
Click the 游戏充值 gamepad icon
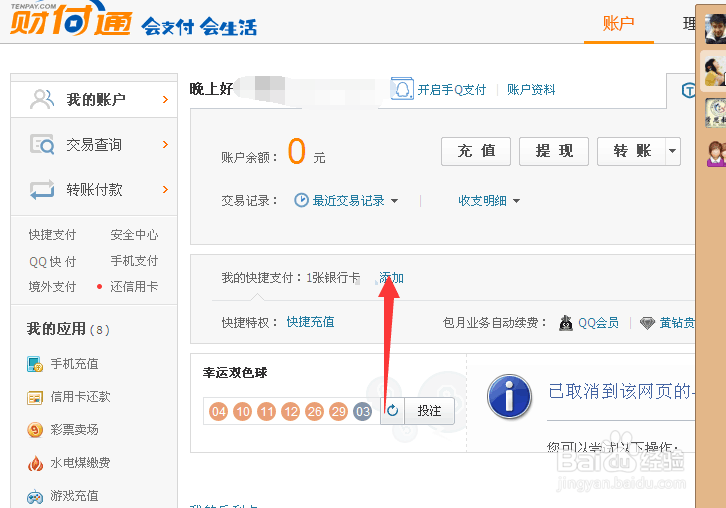coord(35,497)
